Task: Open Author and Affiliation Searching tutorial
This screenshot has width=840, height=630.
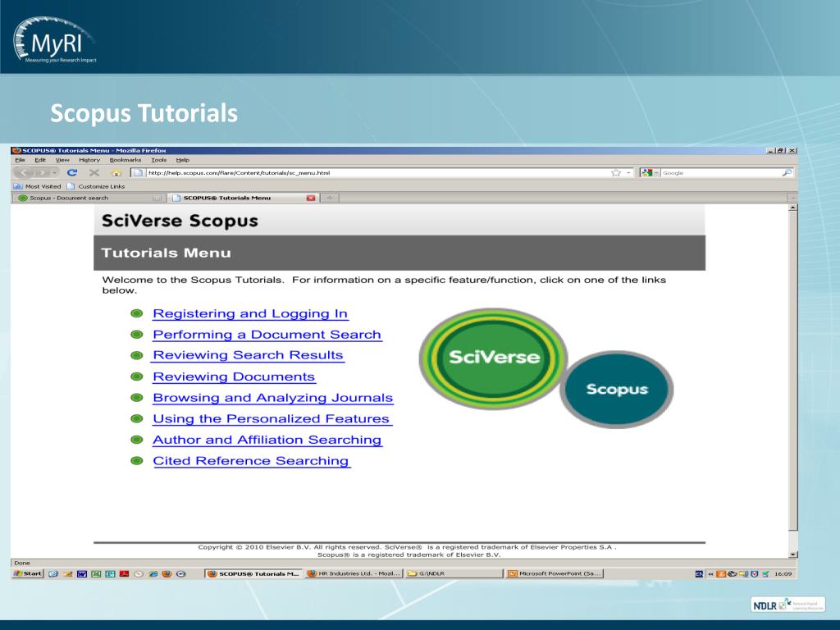Action: click(x=267, y=440)
